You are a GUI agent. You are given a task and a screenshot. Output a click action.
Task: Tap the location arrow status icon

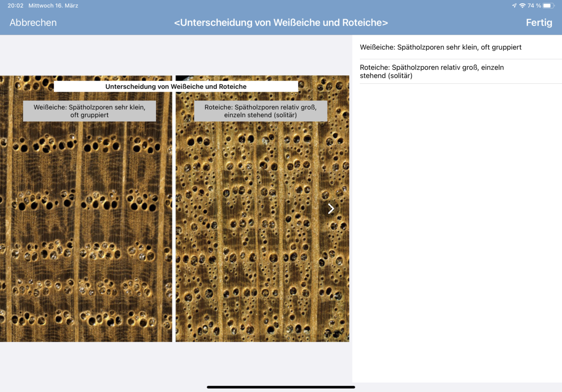tap(514, 6)
